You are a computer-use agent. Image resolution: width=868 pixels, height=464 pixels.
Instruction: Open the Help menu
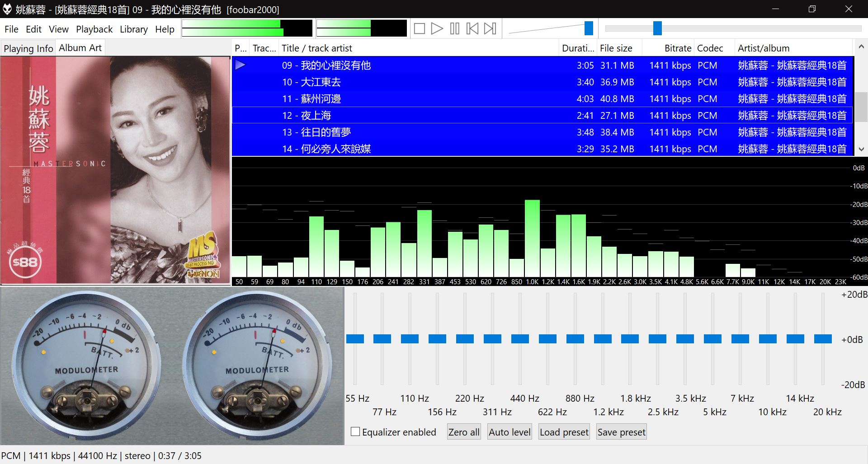coord(165,29)
